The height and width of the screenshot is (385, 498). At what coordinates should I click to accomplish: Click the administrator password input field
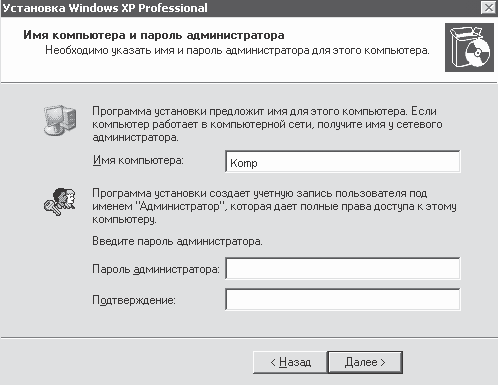point(343,268)
